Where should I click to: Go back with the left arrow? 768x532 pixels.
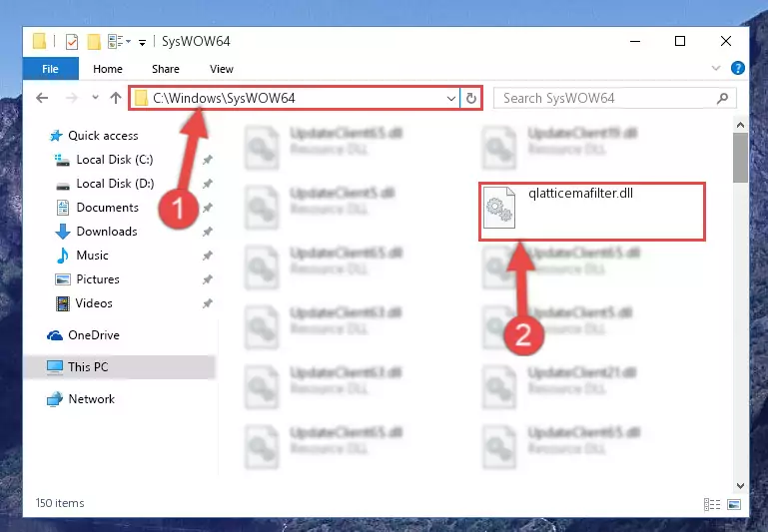(x=42, y=98)
